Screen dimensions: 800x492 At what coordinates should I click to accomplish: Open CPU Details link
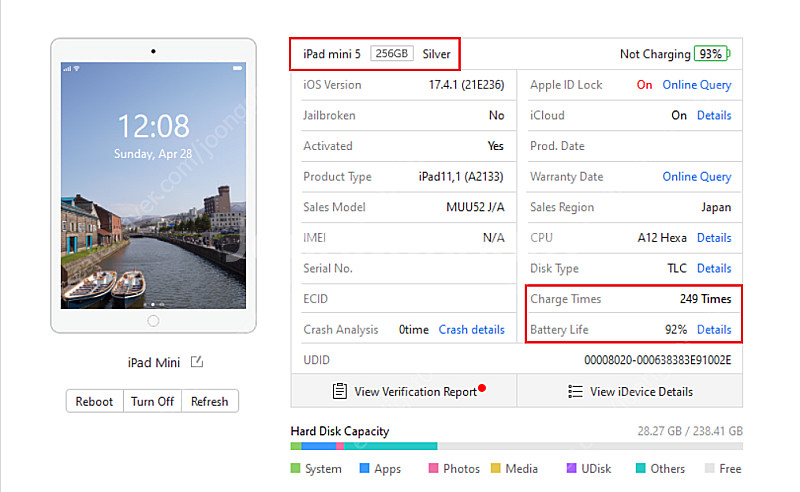pos(714,238)
